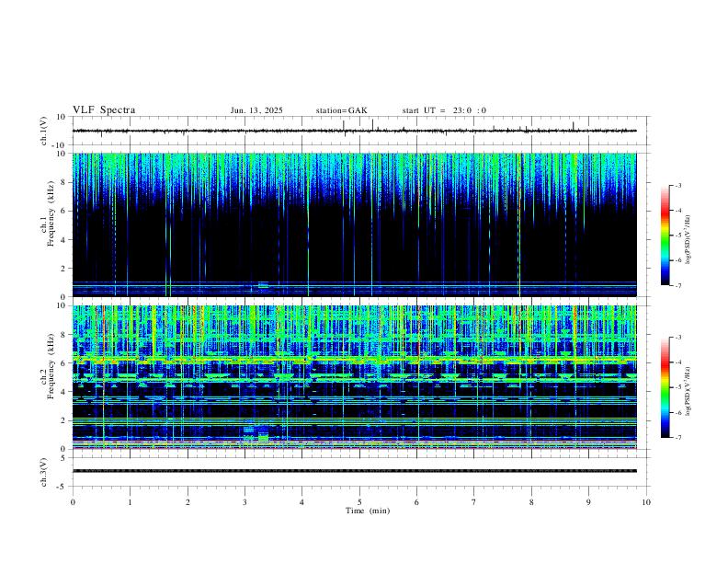Click the log(PSD) label beside ch.1 colorbar

pyautogui.click(x=688, y=239)
